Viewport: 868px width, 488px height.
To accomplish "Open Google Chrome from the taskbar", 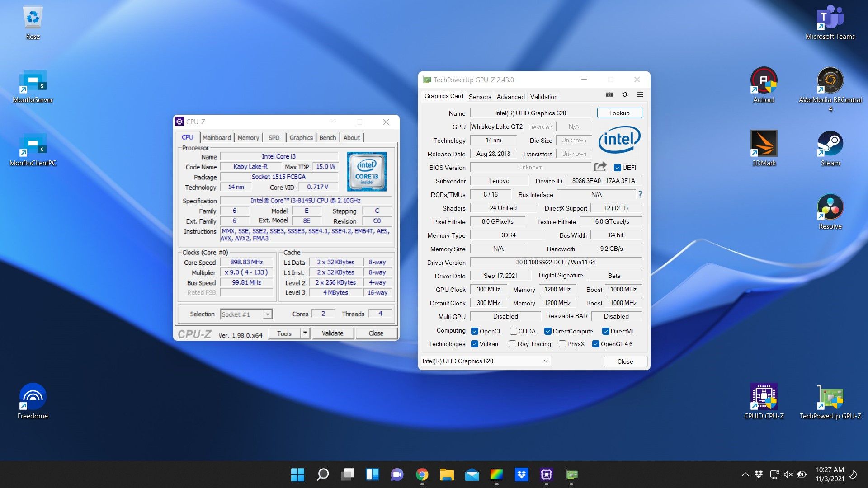I will [x=422, y=474].
